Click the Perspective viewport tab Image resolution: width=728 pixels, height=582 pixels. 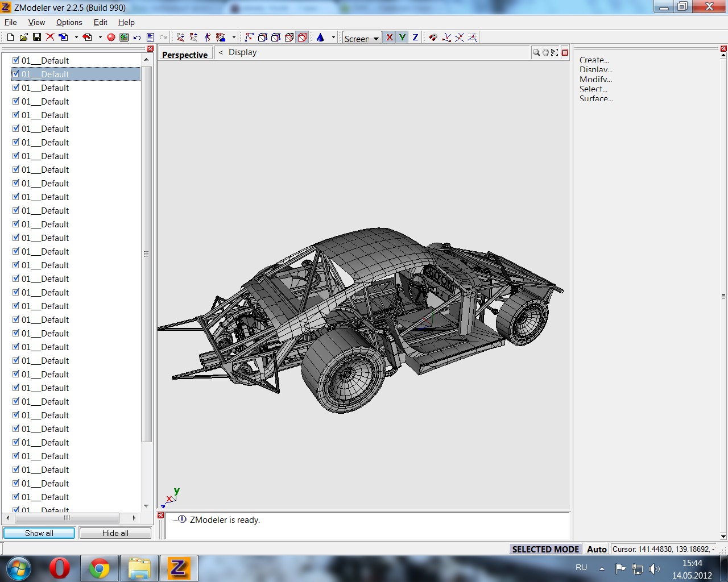pyautogui.click(x=185, y=55)
